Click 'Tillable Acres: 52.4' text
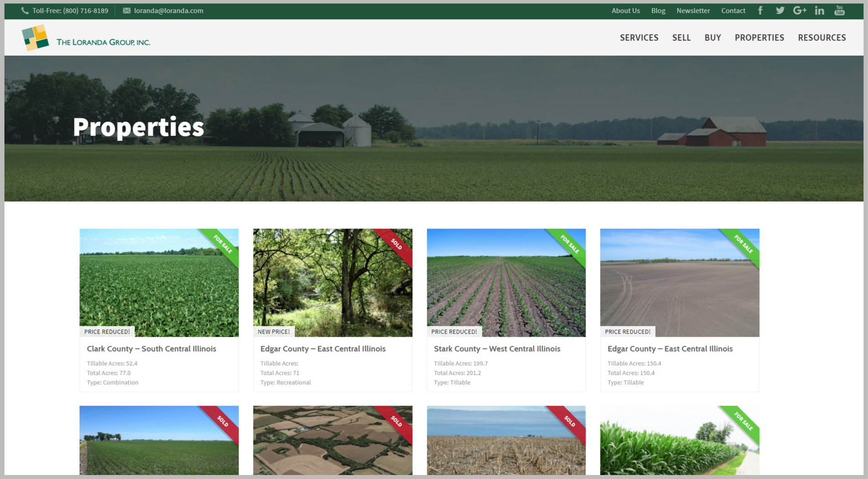This screenshot has width=868, height=479. pyautogui.click(x=112, y=364)
